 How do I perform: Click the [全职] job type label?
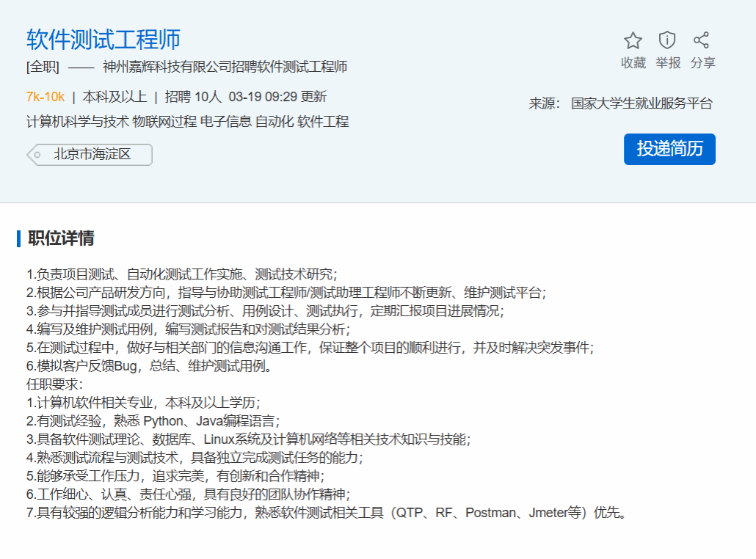pos(43,67)
